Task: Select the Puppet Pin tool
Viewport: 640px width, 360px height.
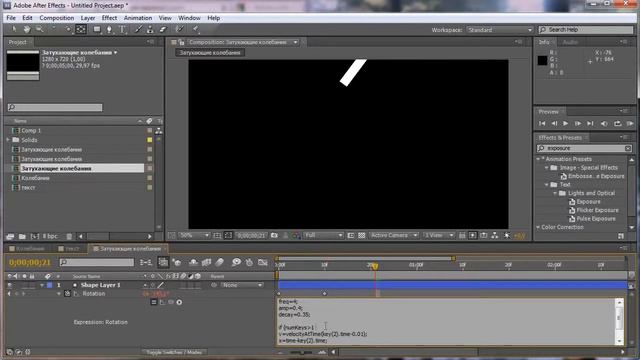Action: click(196, 29)
